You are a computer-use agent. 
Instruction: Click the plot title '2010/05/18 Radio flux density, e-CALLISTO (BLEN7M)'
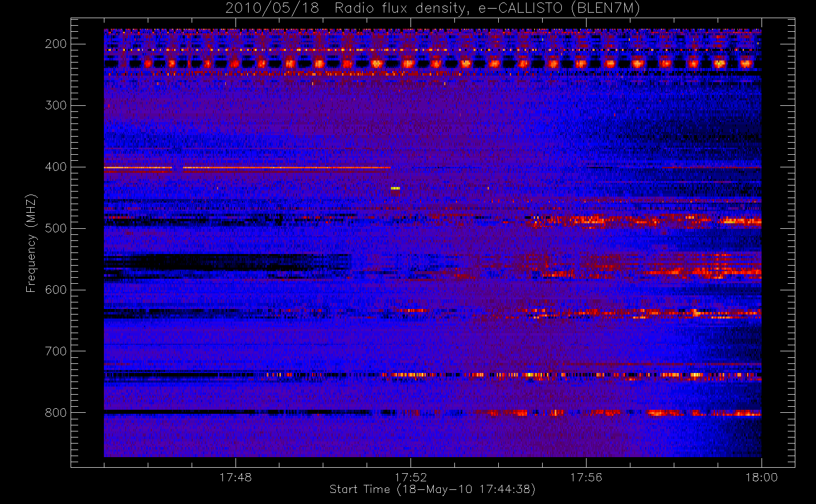[x=433, y=9]
